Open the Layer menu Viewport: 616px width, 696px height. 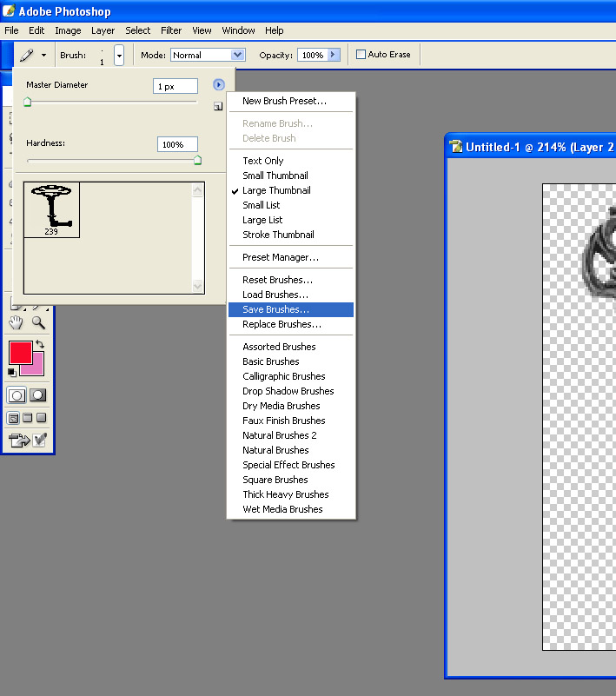pyautogui.click(x=103, y=30)
